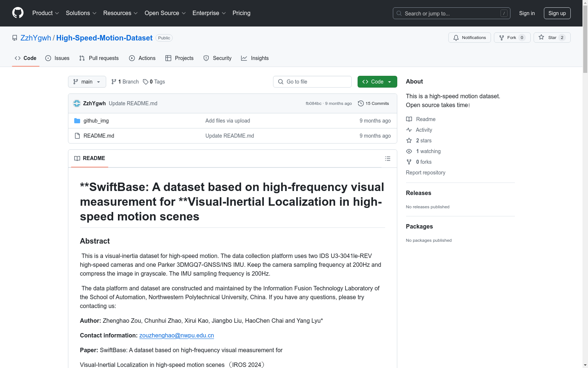The width and height of the screenshot is (588, 368).
Task: Open the Actions tab
Action: click(x=142, y=58)
